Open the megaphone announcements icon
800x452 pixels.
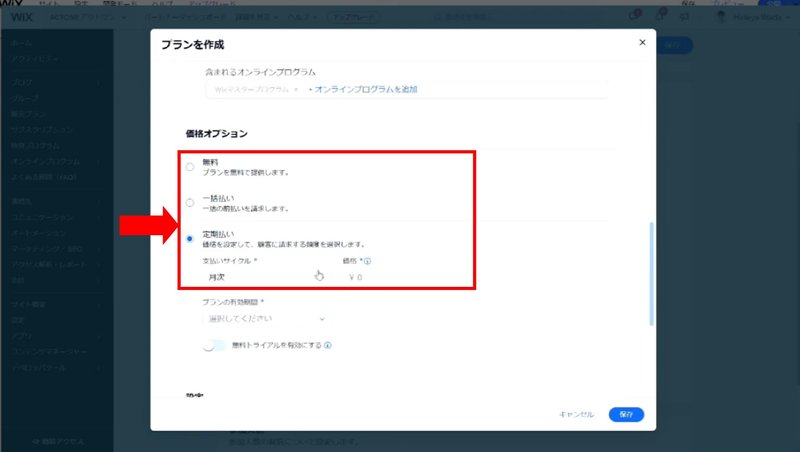click(x=684, y=17)
